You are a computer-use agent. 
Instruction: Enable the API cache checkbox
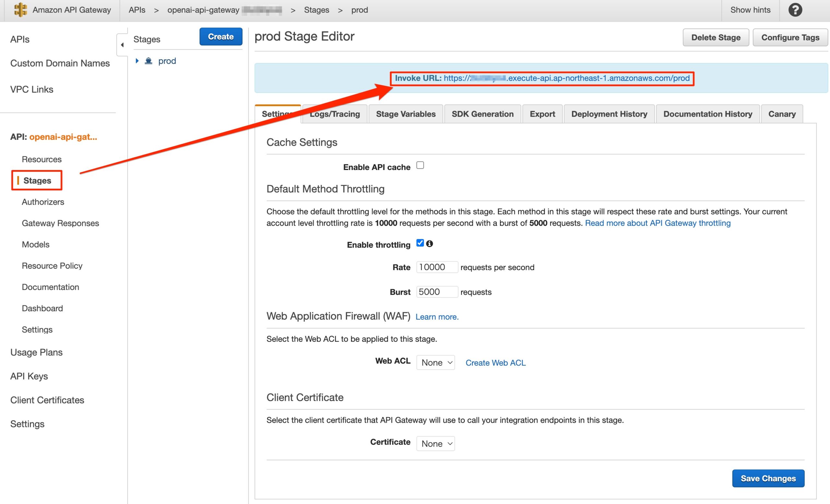(420, 165)
